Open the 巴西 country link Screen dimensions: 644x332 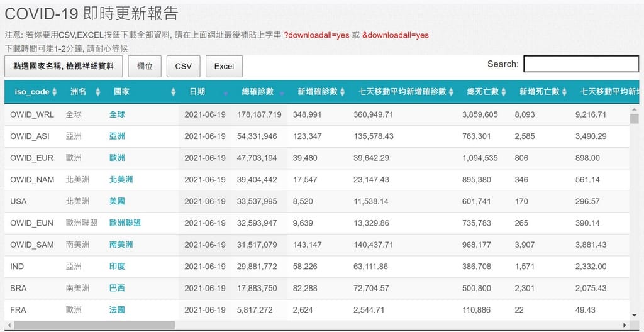(117, 289)
